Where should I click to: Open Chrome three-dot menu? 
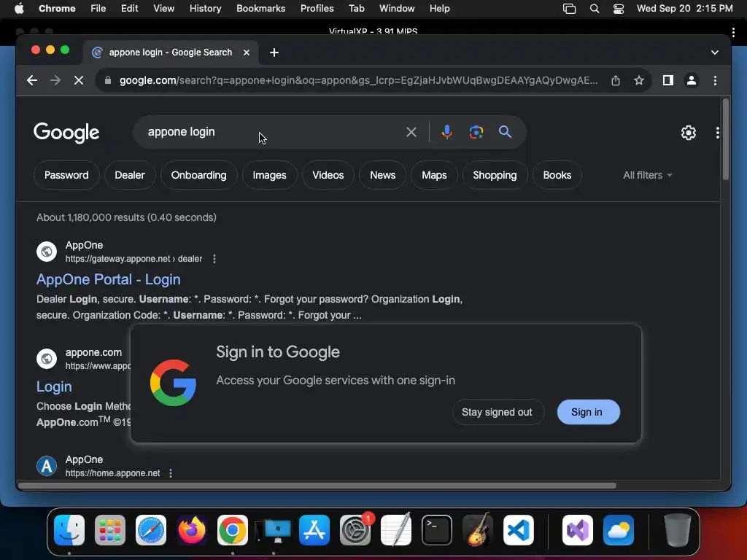click(715, 80)
